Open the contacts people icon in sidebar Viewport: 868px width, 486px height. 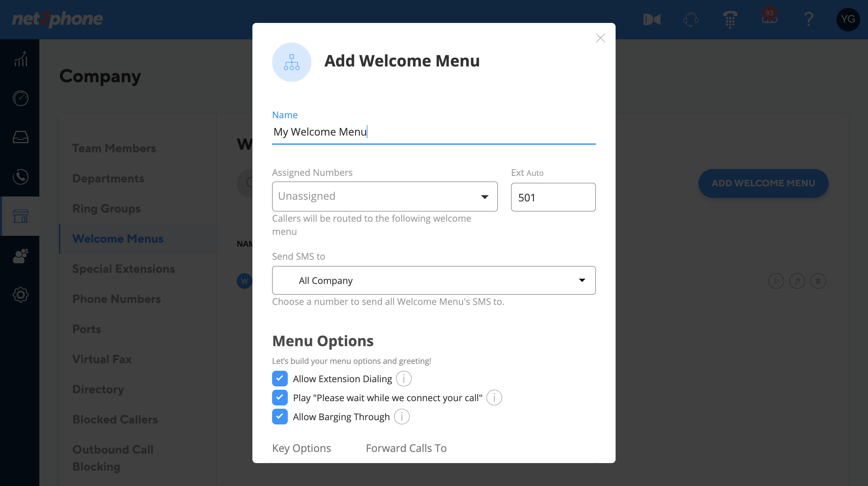21,255
